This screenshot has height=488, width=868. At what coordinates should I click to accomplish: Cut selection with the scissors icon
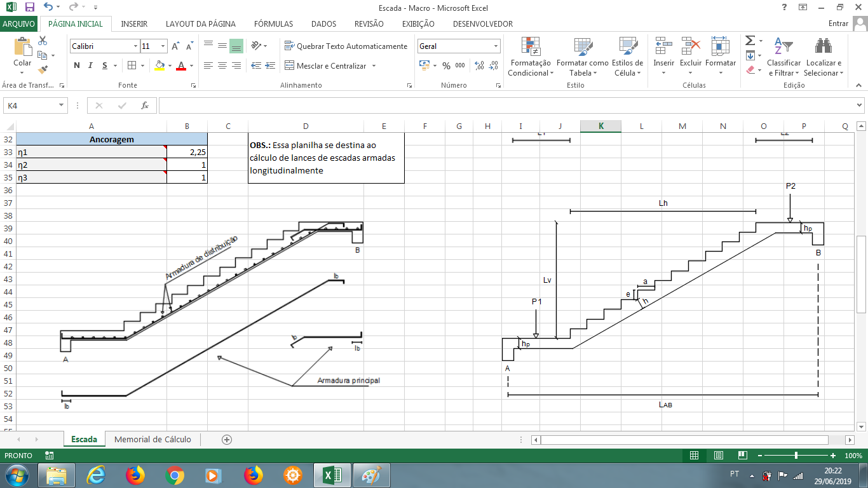tap(43, 41)
